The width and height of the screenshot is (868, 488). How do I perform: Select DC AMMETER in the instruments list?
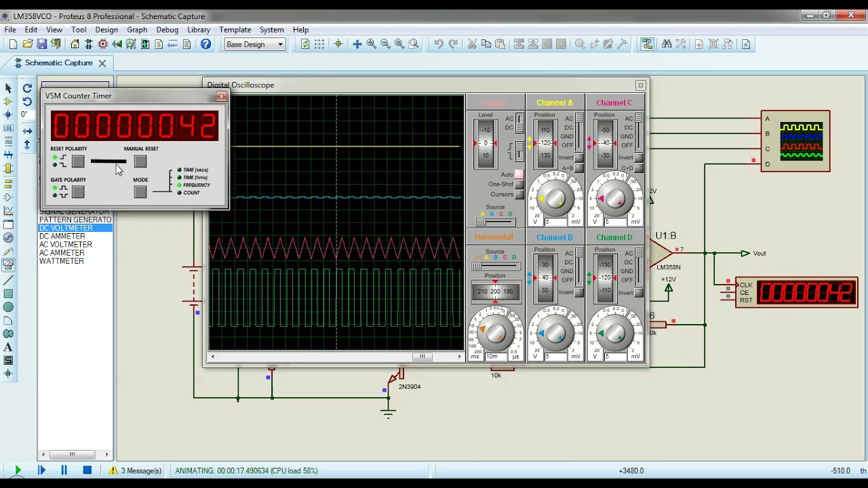62,237
